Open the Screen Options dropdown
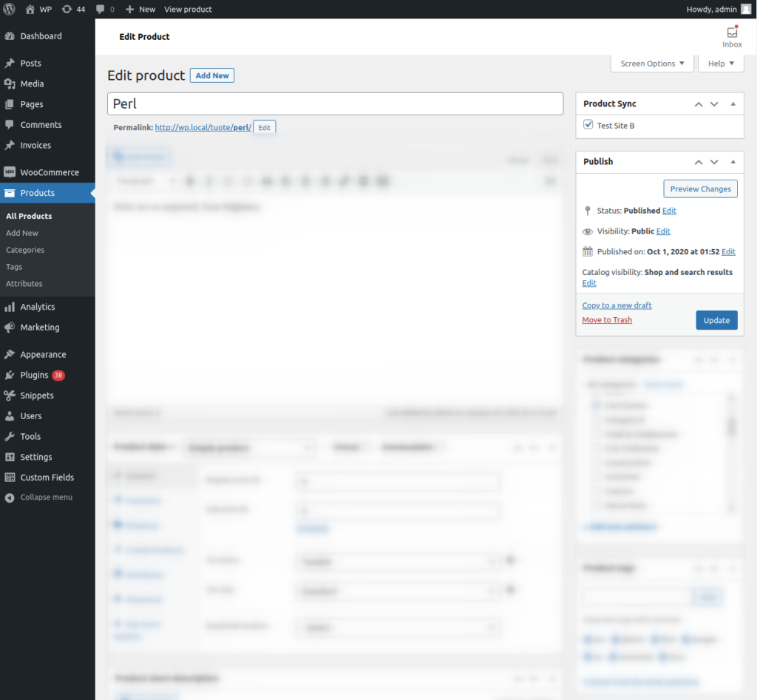Image resolution: width=757 pixels, height=700 pixels. pos(651,64)
